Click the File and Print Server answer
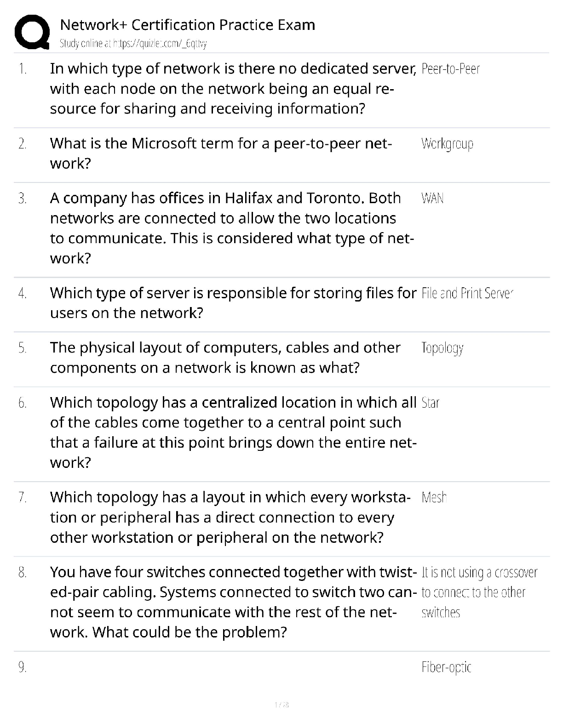The image size is (563, 728). click(466, 293)
